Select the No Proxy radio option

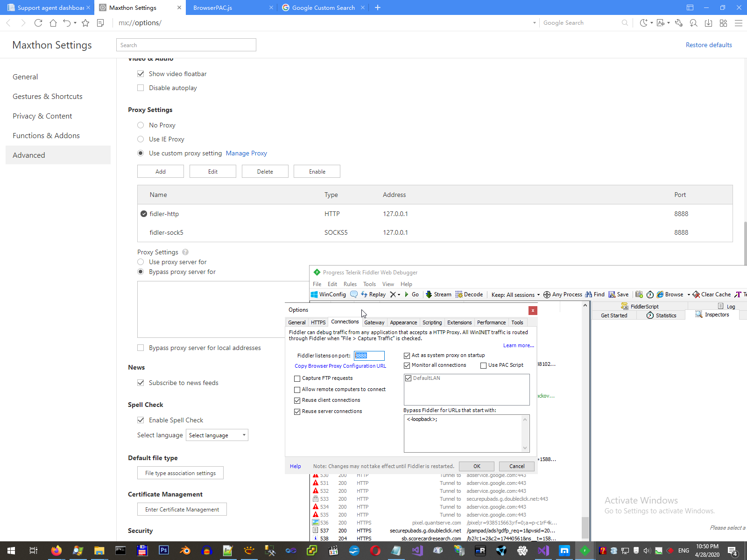click(x=141, y=125)
